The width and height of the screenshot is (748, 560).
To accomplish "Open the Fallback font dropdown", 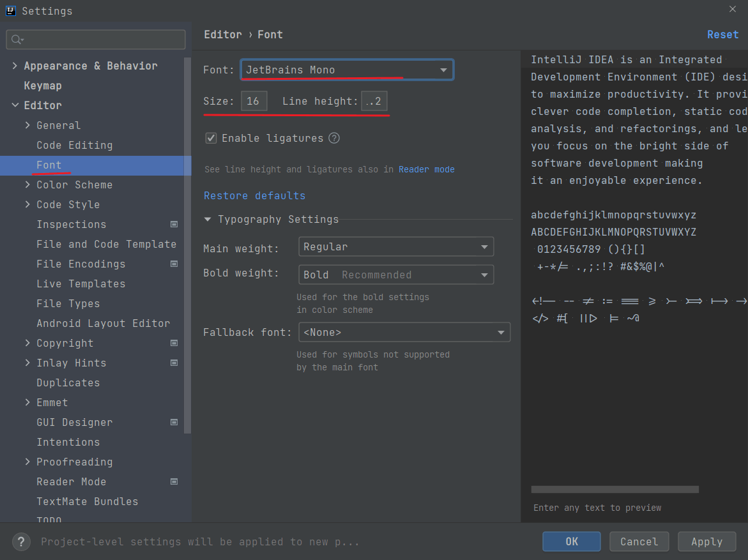I will point(404,333).
